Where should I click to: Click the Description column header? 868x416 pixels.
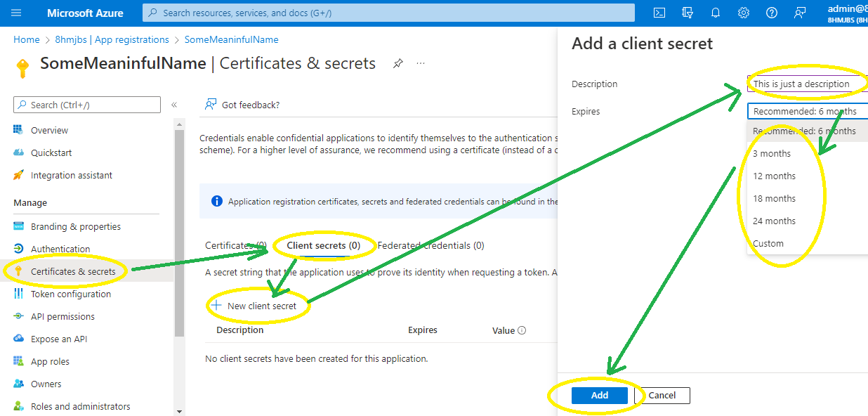(x=240, y=330)
